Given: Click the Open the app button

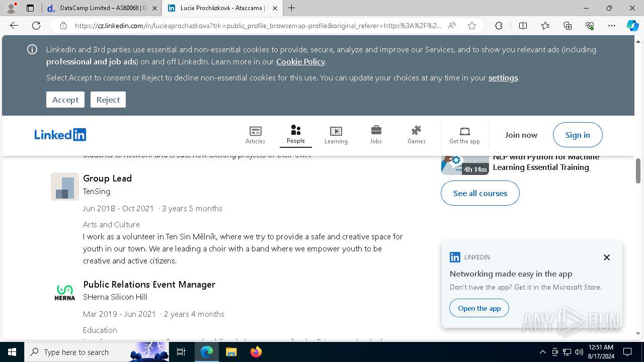Looking at the screenshot, I should pyautogui.click(x=479, y=308).
